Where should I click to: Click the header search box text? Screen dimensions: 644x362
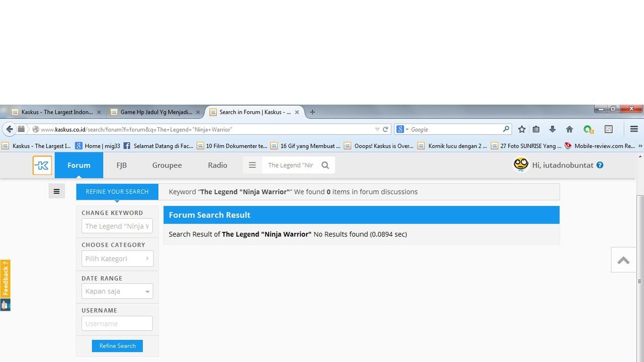[290, 165]
